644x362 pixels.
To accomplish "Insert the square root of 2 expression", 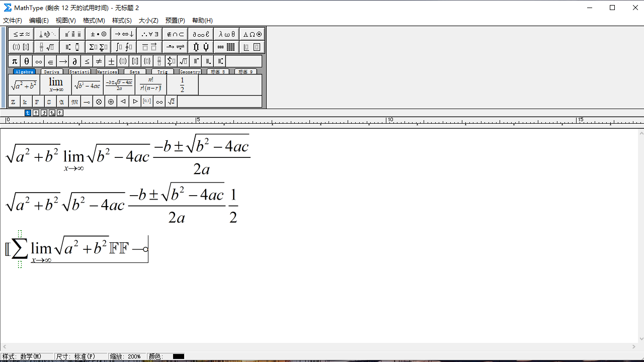I will pyautogui.click(x=172, y=102).
